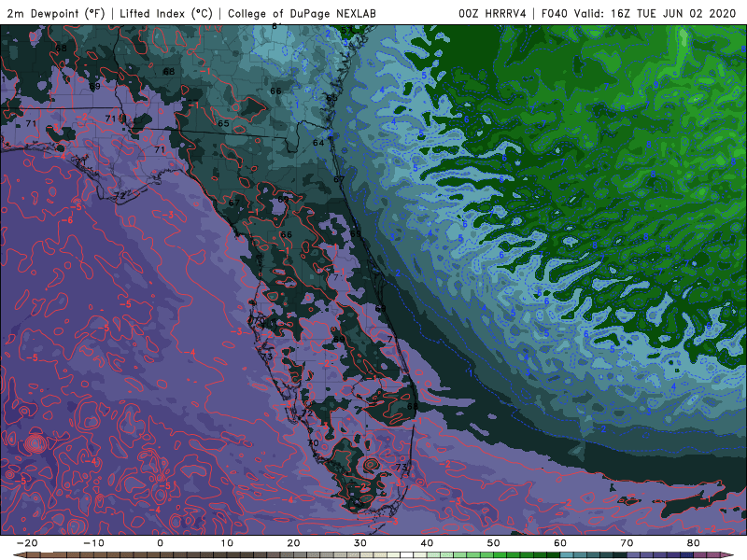The width and height of the screenshot is (747, 560).
Task: Click the 70 label on the color scale
Action: coord(627,543)
